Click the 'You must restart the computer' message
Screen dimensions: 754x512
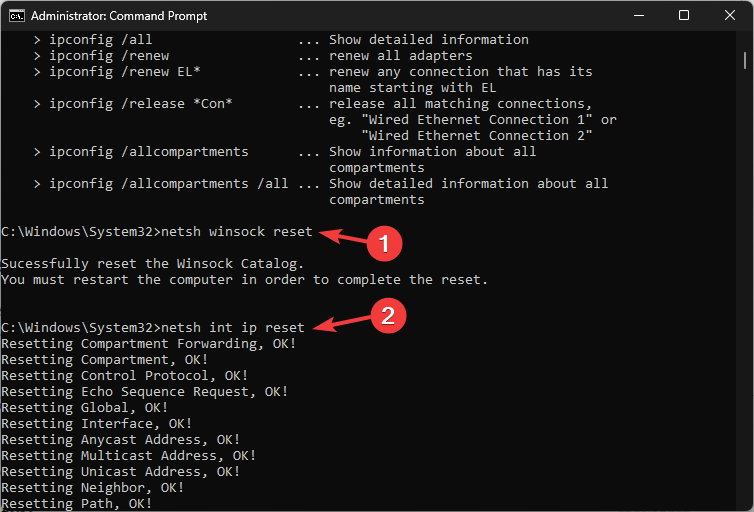244,280
